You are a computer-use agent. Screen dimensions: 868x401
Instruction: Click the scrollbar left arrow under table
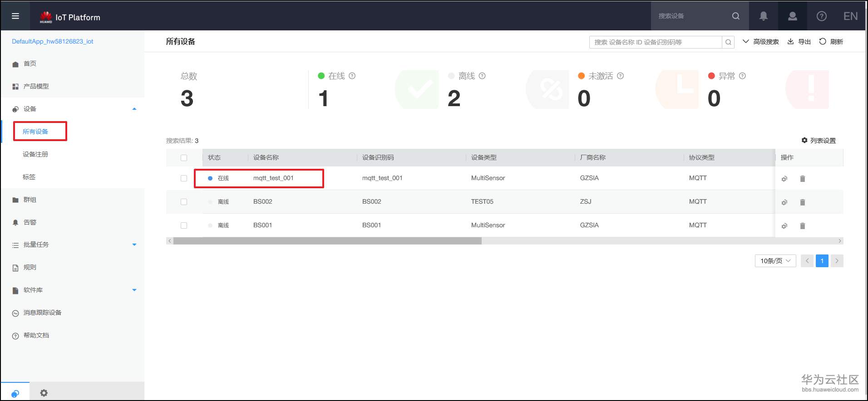[x=170, y=241]
